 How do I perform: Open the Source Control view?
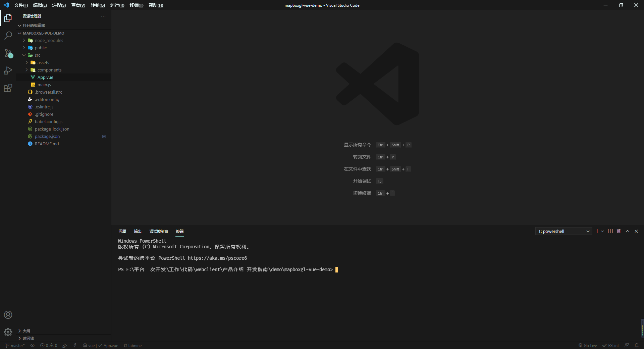coord(8,53)
